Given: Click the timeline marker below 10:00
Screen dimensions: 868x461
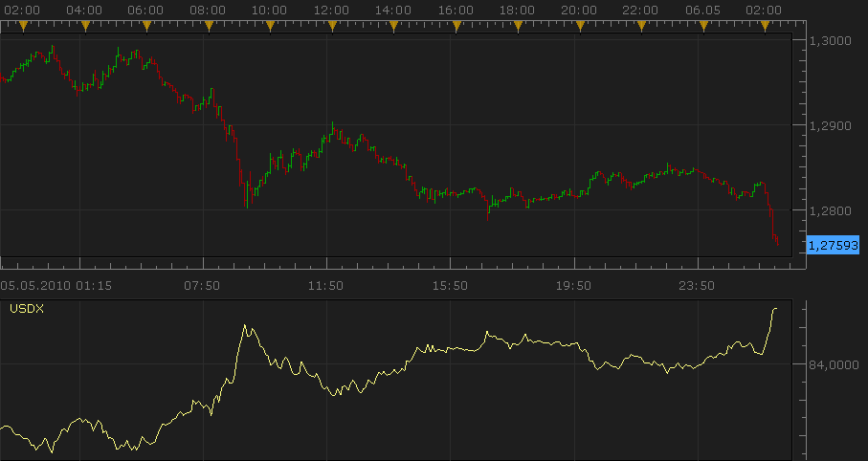Looking at the screenshot, I should click(270, 26).
